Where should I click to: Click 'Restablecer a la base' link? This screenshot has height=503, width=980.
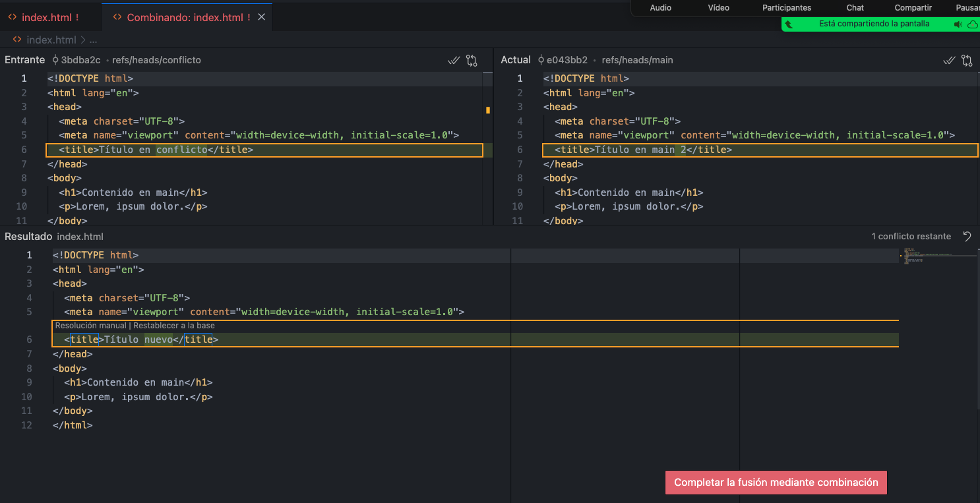click(x=174, y=326)
